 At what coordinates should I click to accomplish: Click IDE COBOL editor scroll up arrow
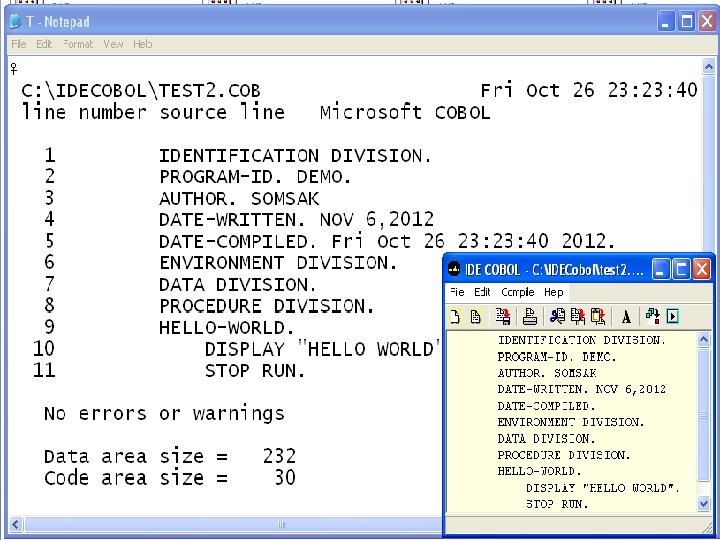click(703, 339)
